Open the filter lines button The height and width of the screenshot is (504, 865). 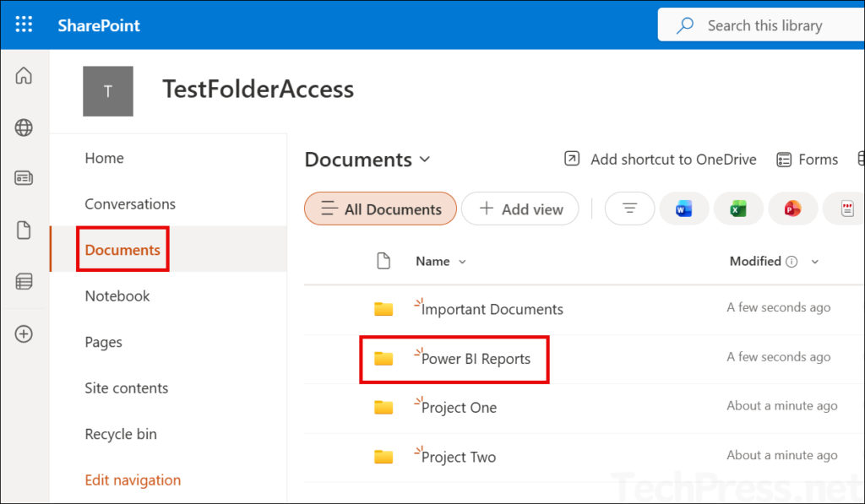(629, 209)
